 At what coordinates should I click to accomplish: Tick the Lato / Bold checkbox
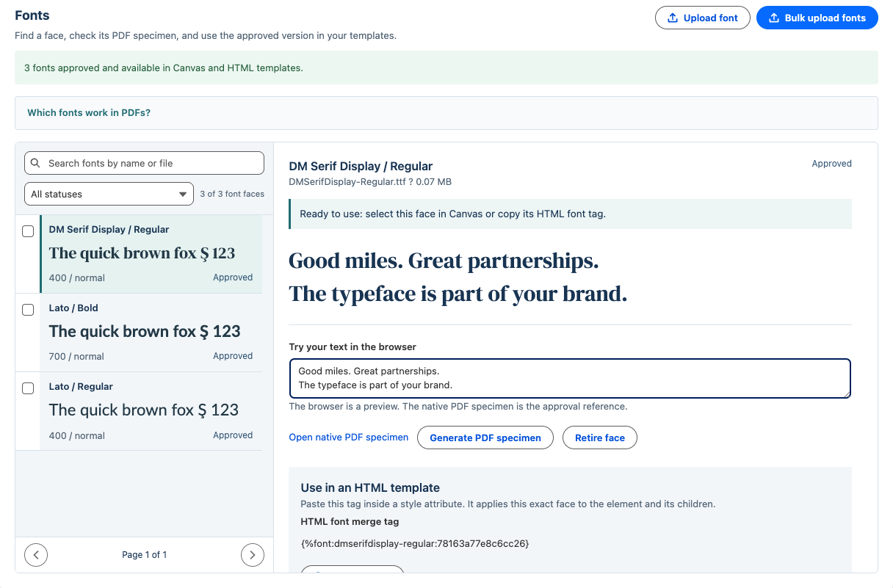click(x=28, y=310)
